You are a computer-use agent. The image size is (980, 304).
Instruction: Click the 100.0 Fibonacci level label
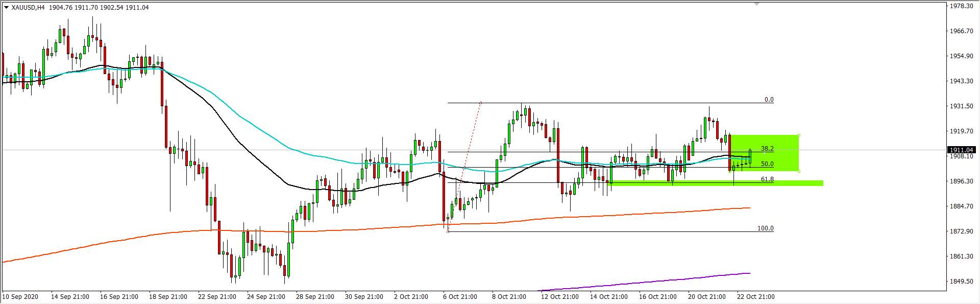coord(765,228)
